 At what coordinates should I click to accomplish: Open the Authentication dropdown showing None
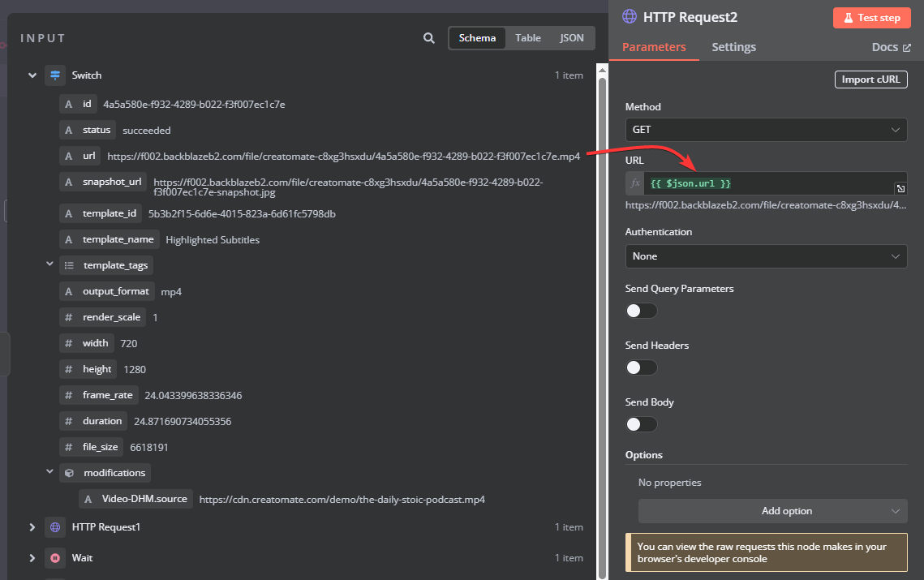(766, 256)
